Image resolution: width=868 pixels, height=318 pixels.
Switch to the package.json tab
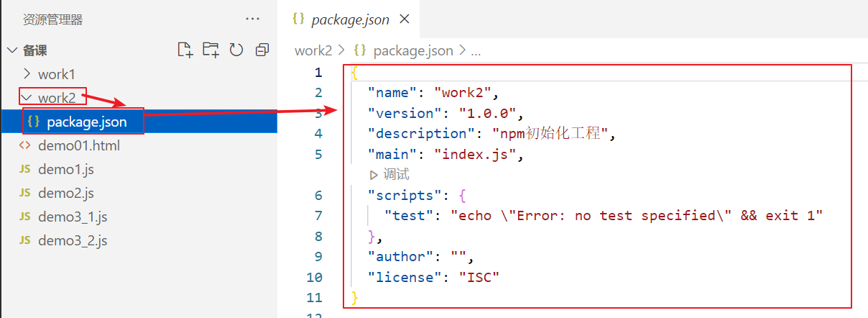point(350,20)
